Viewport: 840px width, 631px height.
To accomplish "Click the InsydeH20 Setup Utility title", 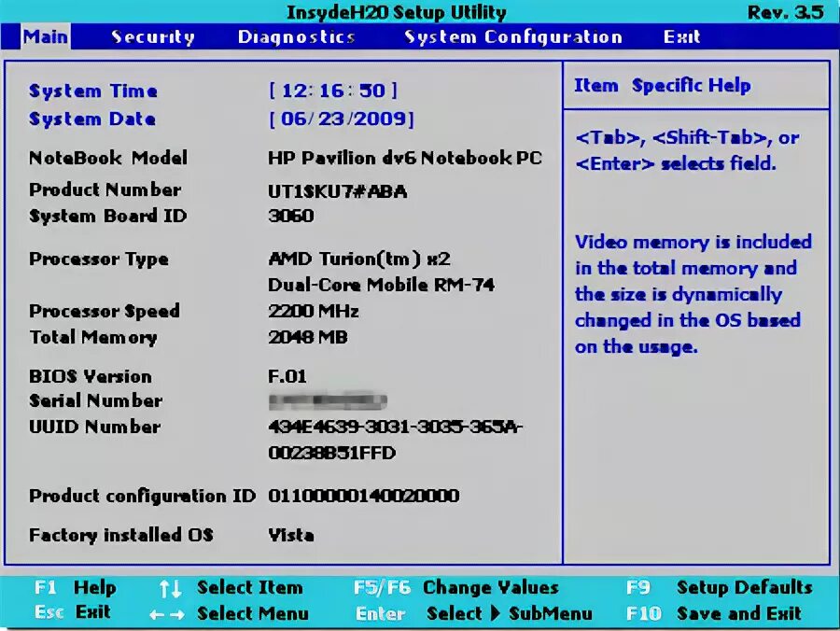I will pyautogui.click(x=397, y=12).
